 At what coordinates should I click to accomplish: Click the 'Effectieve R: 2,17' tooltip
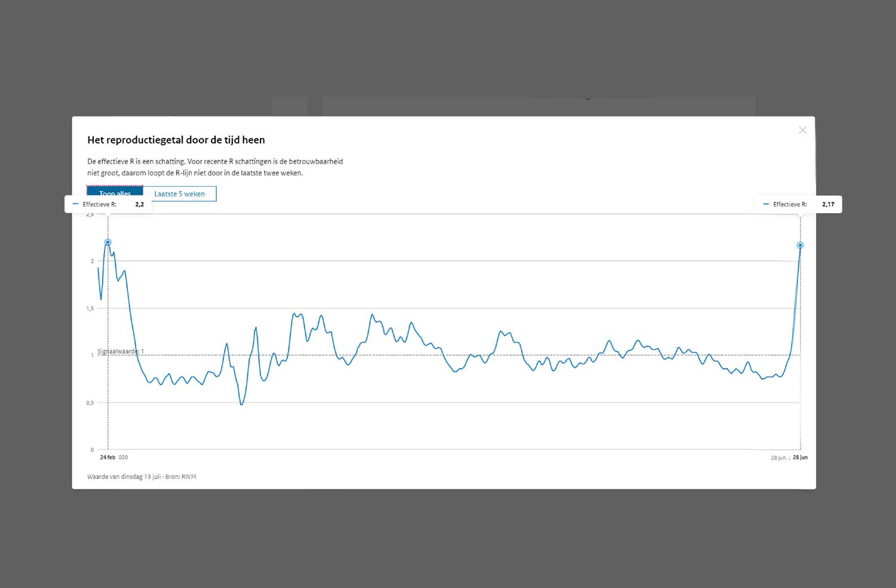click(x=799, y=204)
